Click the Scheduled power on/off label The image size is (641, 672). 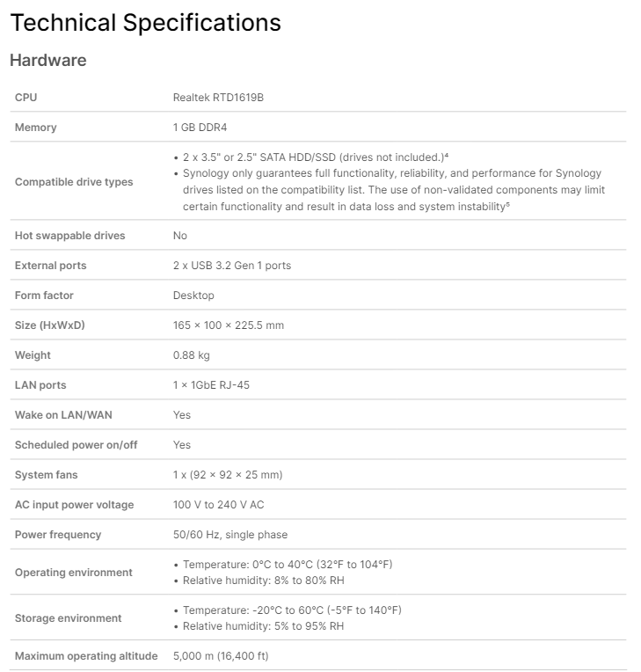click(76, 445)
